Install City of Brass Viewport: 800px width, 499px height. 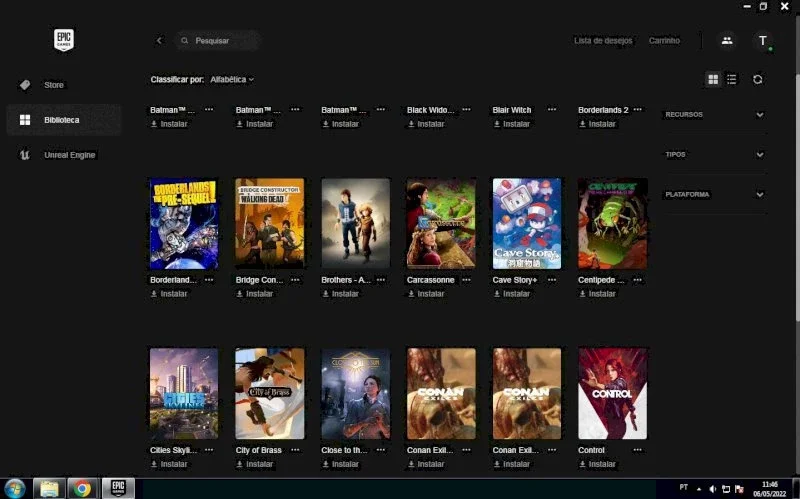tap(255, 464)
